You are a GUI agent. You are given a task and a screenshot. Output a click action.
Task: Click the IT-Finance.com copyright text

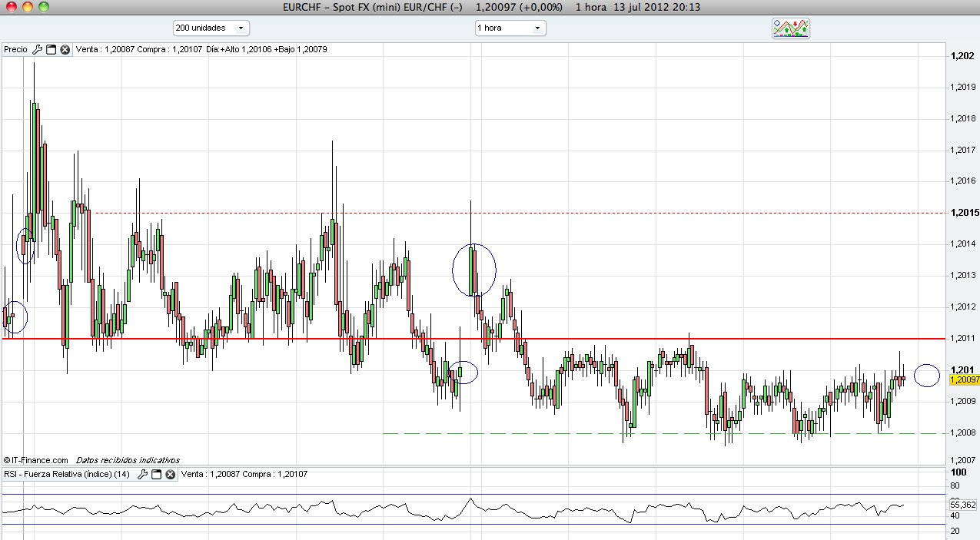pos(35,460)
